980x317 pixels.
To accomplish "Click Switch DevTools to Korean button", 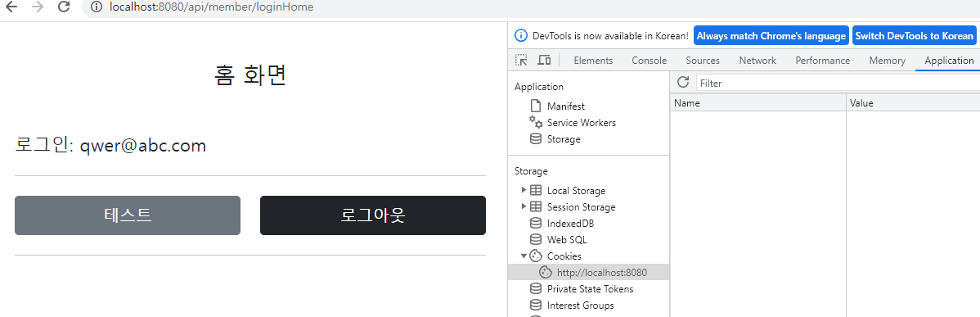I will coord(914,36).
